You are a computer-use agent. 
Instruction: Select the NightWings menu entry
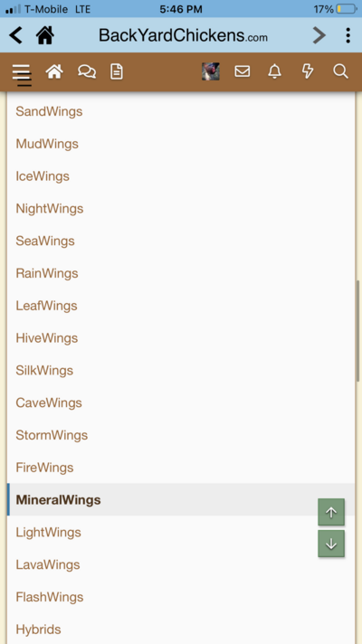coord(50,209)
